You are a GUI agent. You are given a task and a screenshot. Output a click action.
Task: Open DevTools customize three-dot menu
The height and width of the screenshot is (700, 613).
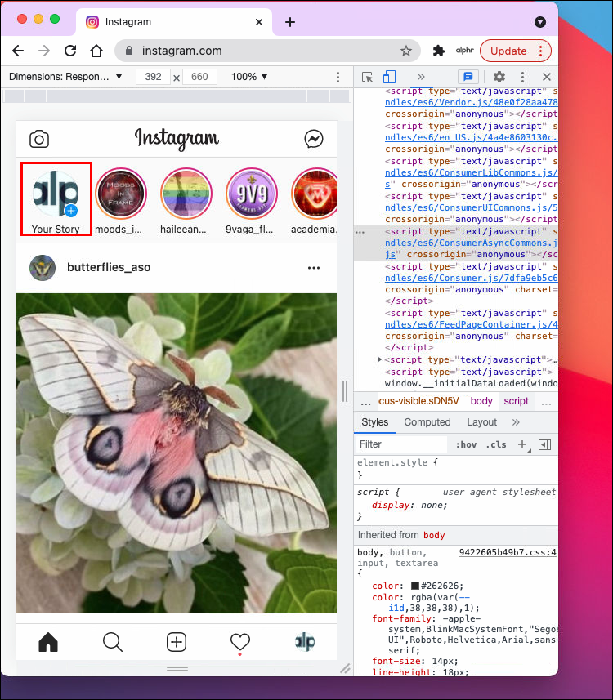[522, 77]
